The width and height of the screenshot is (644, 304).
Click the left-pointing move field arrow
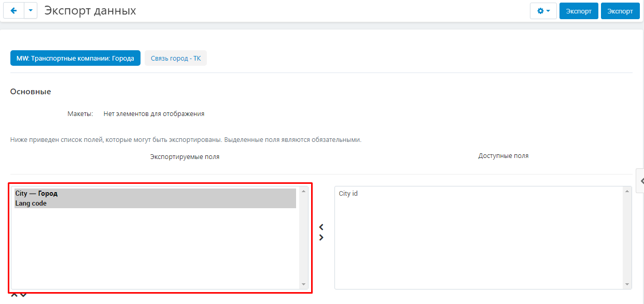pos(321,227)
